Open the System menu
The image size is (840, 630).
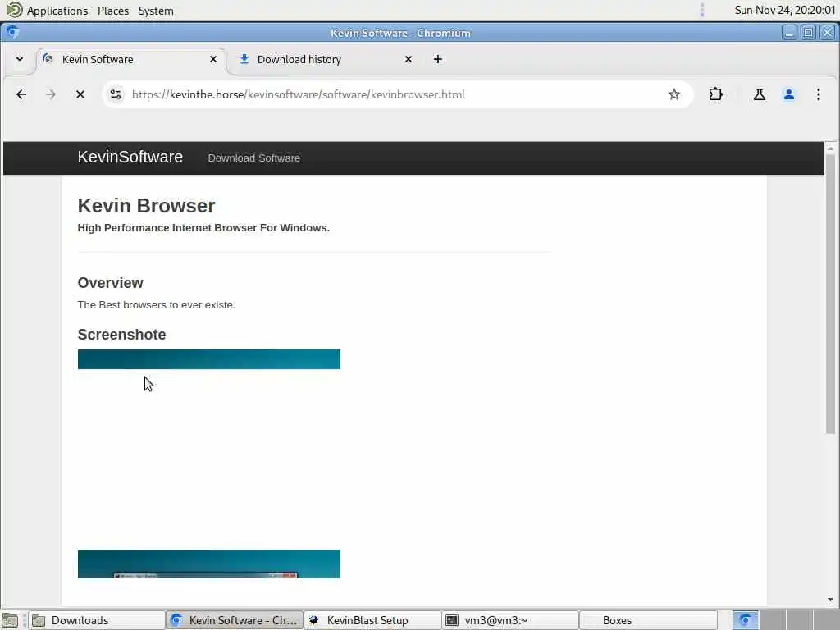coord(156,11)
